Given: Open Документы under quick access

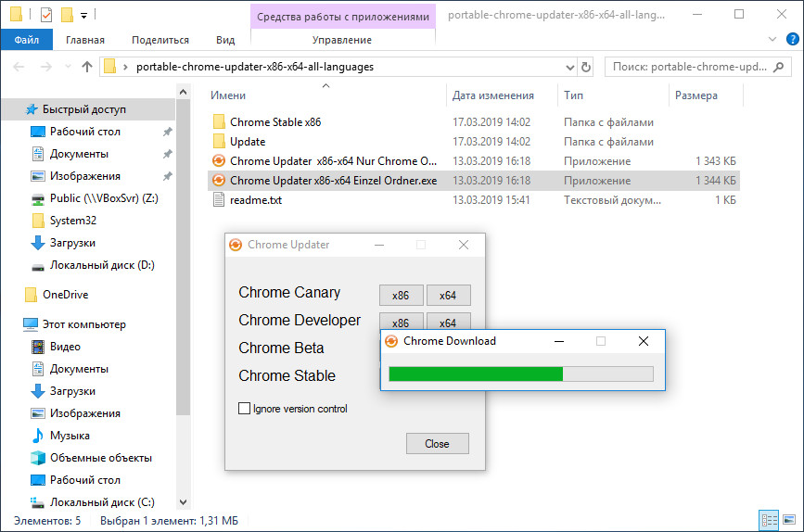Looking at the screenshot, I should (x=79, y=154).
